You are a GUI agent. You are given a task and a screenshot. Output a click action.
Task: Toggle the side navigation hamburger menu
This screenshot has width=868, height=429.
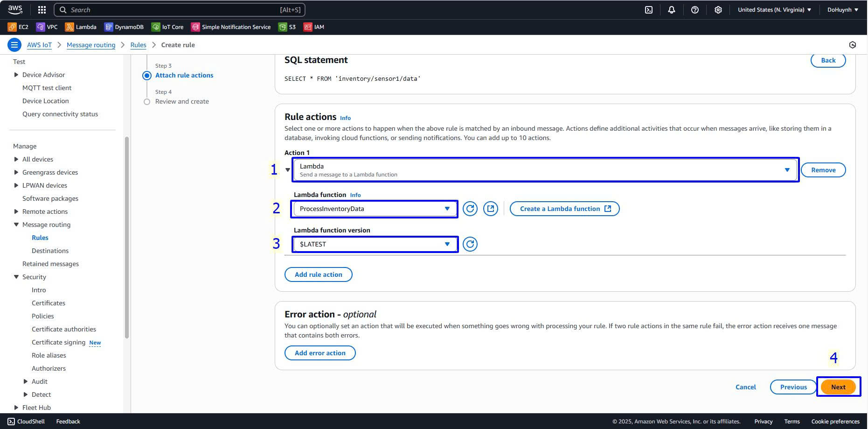pyautogui.click(x=14, y=45)
